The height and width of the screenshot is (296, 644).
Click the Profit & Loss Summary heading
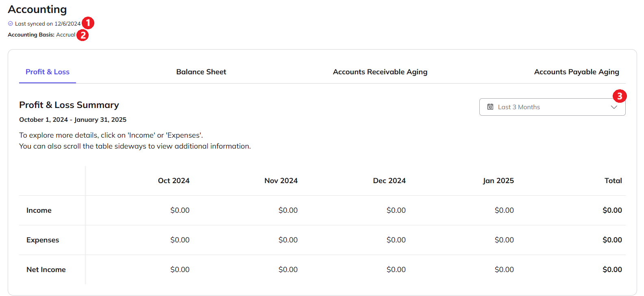[69, 105]
